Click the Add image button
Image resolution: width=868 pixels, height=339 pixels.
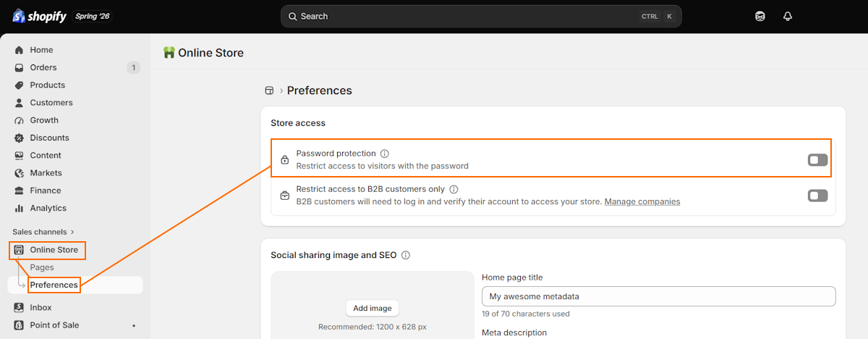point(372,308)
